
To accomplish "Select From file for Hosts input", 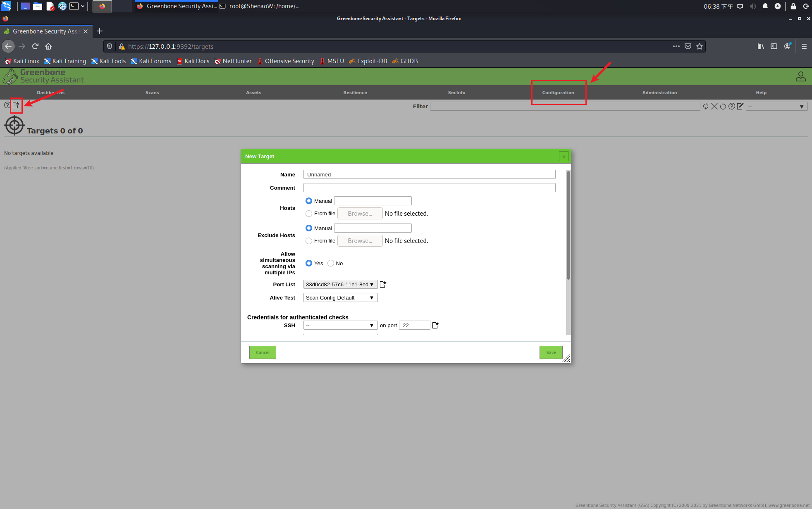I will (309, 214).
